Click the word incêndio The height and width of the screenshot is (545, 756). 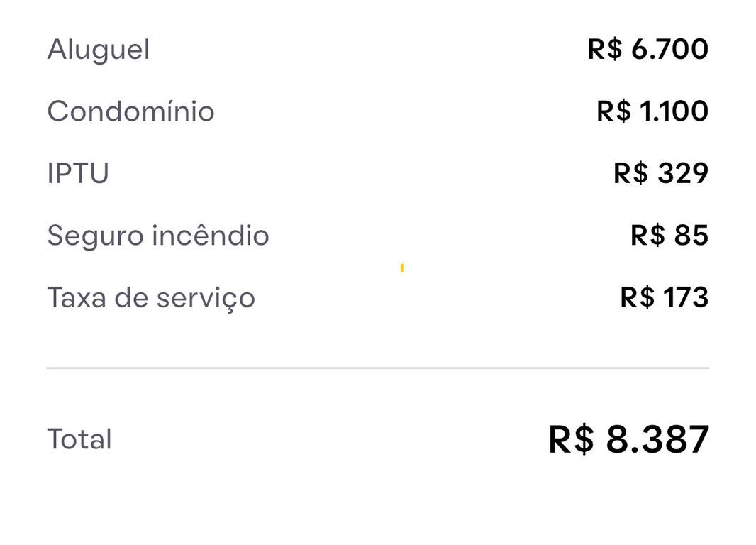click(211, 236)
